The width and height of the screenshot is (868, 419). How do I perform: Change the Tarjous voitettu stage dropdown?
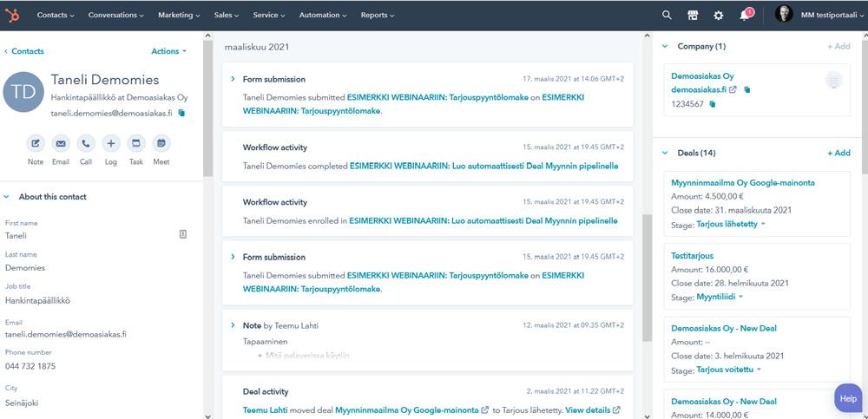pos(729,370)
